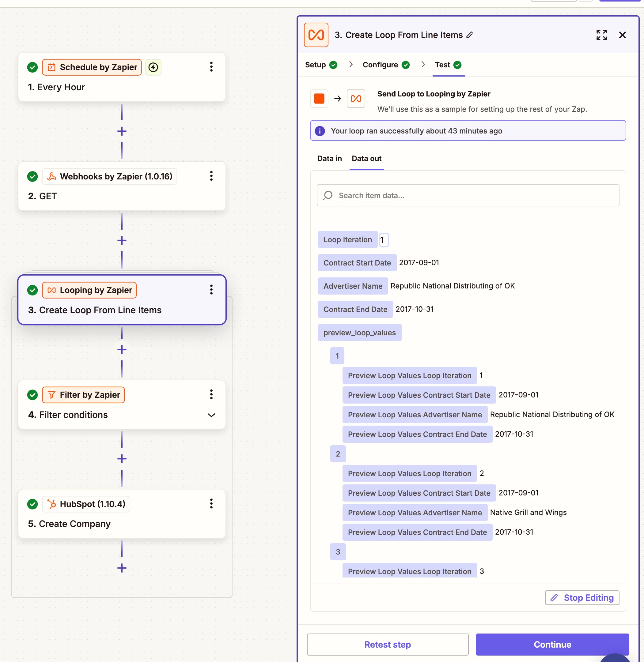Go to the Test tab
Image resolution: width=644 pixels, height=662 pixels.
(x=448, y=65)
